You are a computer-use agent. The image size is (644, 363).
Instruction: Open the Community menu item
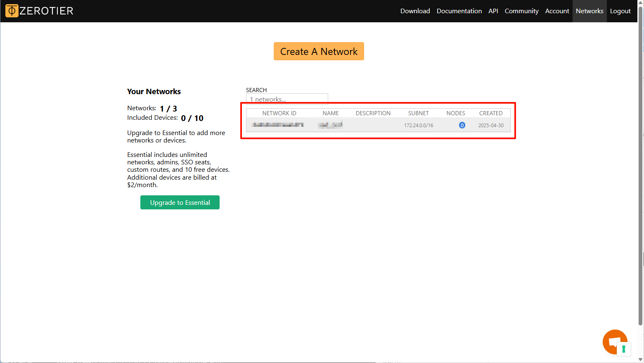tap(521, 11)
